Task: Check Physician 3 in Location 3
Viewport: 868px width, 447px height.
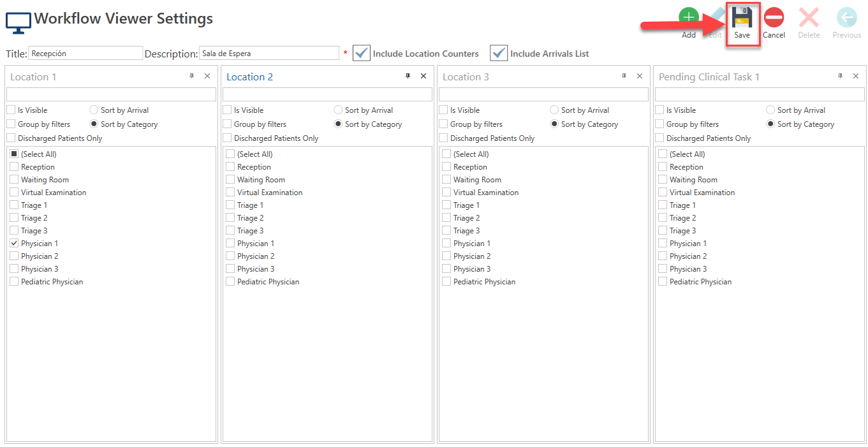Action: coord(446,268)
